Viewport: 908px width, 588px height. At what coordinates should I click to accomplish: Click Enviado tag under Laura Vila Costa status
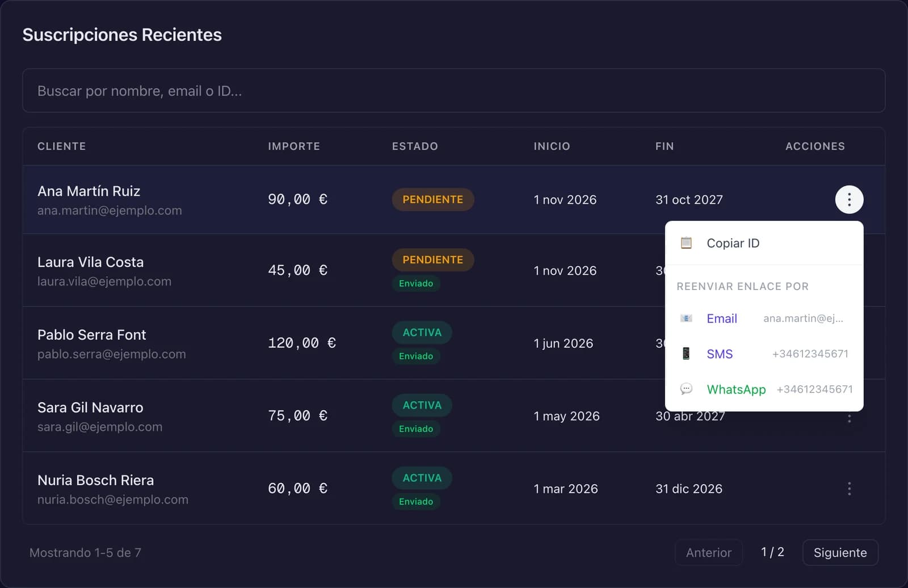(x=415, y=283)
